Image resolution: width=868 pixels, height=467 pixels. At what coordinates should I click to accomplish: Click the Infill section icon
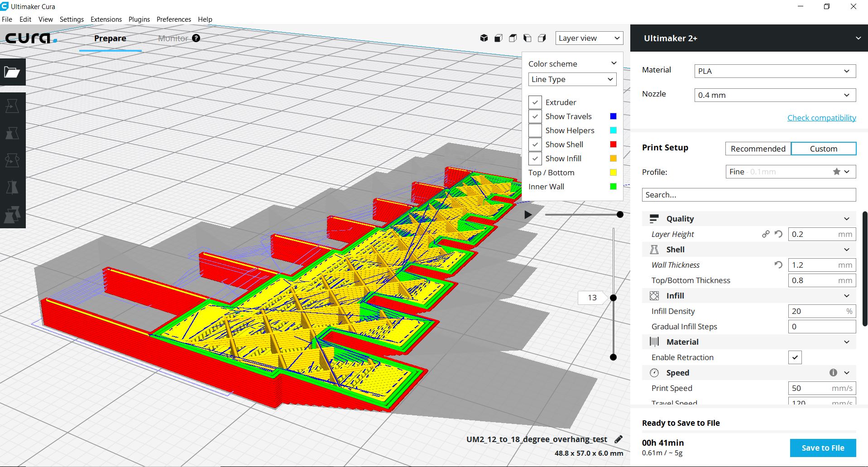pyautogui.click(x=654, y=296)
